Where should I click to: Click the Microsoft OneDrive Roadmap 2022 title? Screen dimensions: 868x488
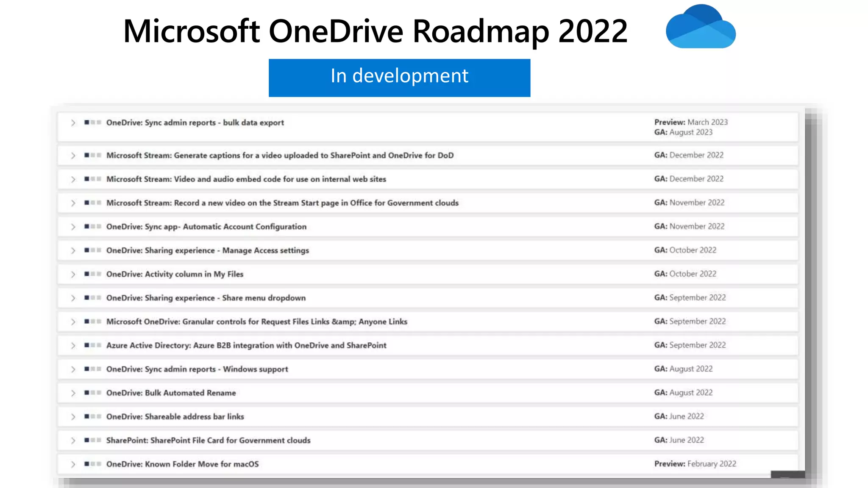(375, 31)
